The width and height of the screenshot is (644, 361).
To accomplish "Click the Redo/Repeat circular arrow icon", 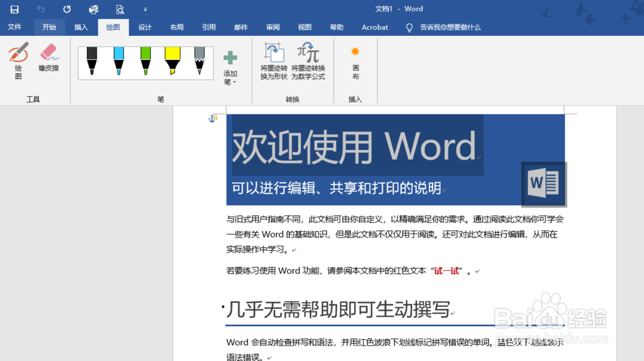I will (67, 9).
